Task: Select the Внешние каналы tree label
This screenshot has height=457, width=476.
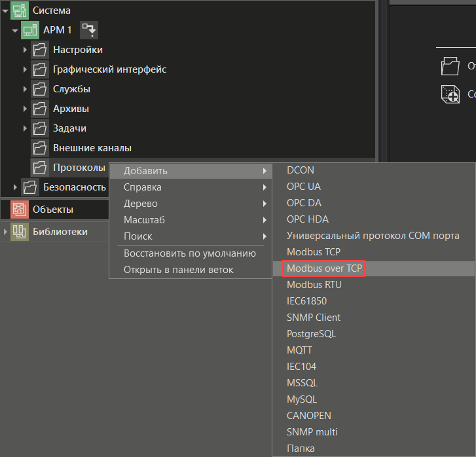Action: click(92, 148)
